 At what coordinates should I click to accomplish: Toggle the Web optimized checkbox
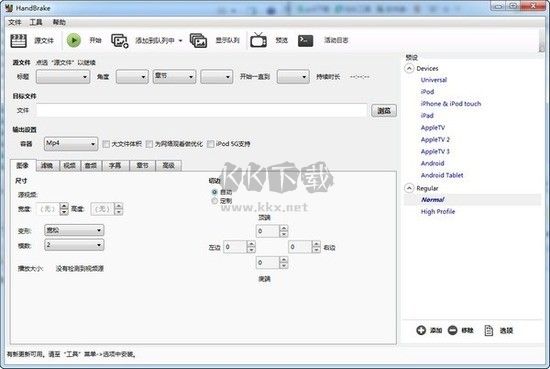149,144
